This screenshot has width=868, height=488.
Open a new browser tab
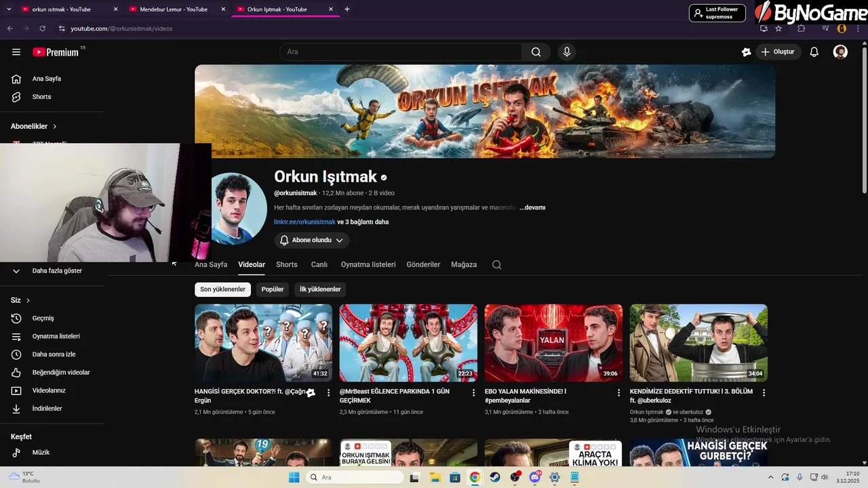coord(347,9)
